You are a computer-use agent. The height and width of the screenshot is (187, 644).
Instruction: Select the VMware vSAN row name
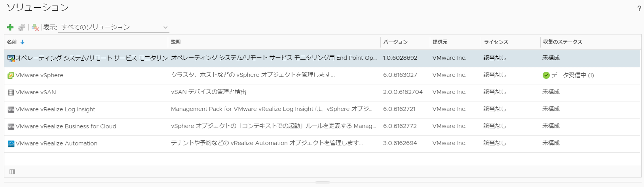click(x=36, y=92)
